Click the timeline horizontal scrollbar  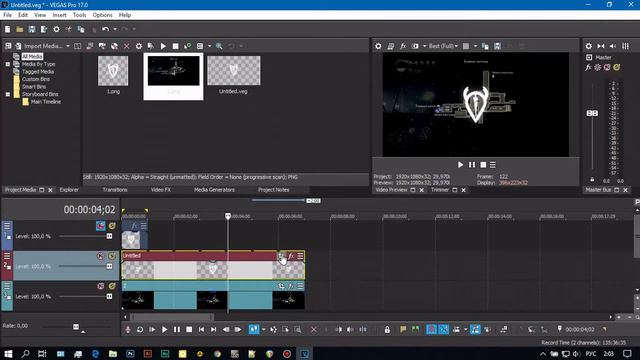(x=172, y=317)
